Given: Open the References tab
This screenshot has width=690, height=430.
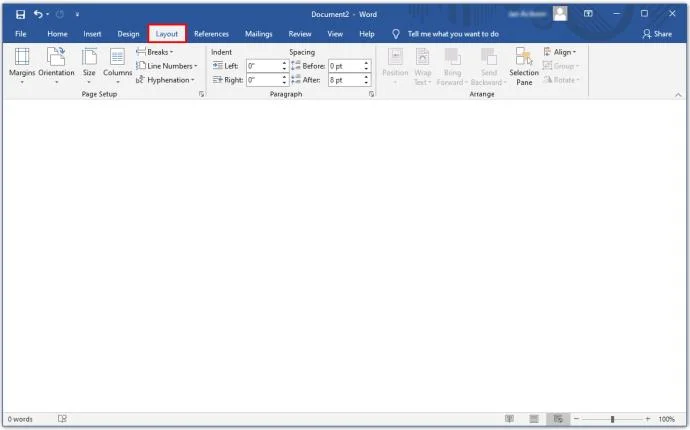Looking at the screenshot, I should click(x=211, y=34).
